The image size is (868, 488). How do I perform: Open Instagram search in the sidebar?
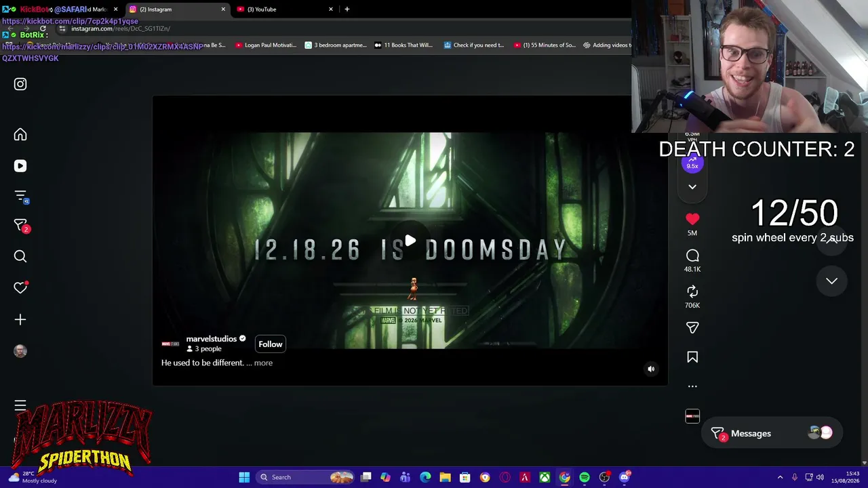(x=20, y=256)
